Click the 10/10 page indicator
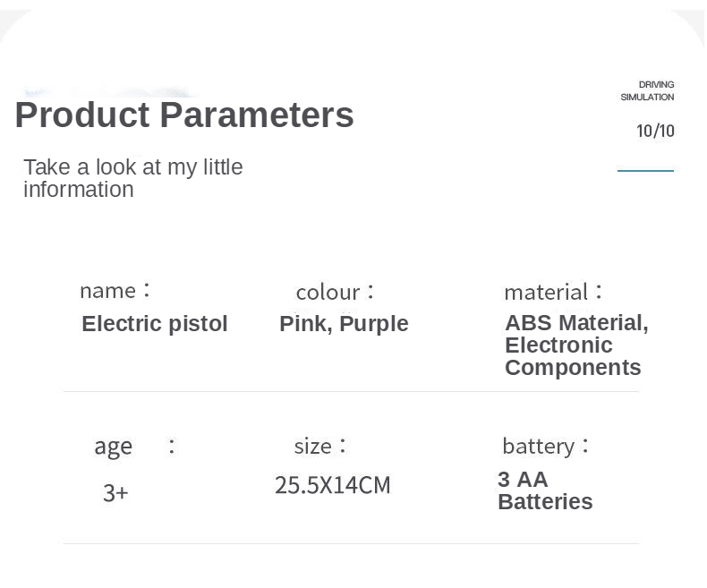The image size is (707, 588). pos(655,132)
